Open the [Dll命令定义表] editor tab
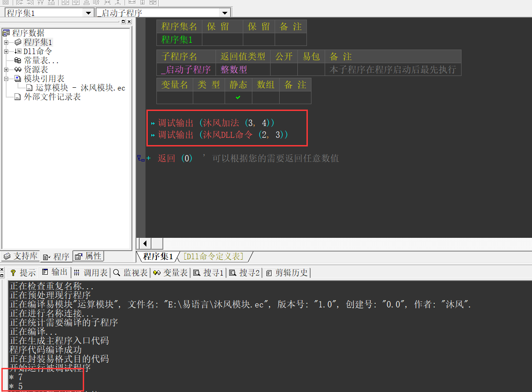This screenshot has width=532, height=392. (x=213, y=256)
